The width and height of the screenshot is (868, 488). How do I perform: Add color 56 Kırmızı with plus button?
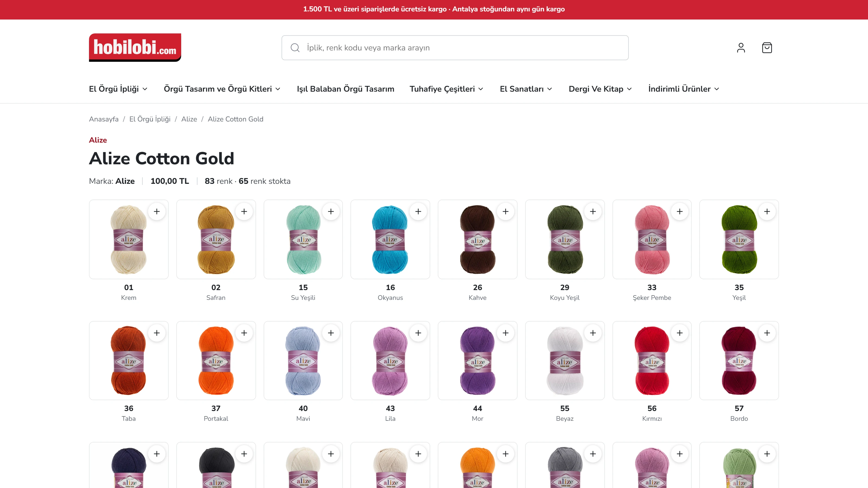[680, 333]
